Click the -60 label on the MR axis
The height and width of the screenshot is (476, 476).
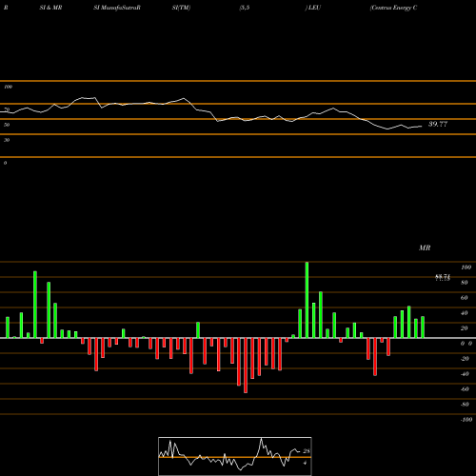coord(465,389)
